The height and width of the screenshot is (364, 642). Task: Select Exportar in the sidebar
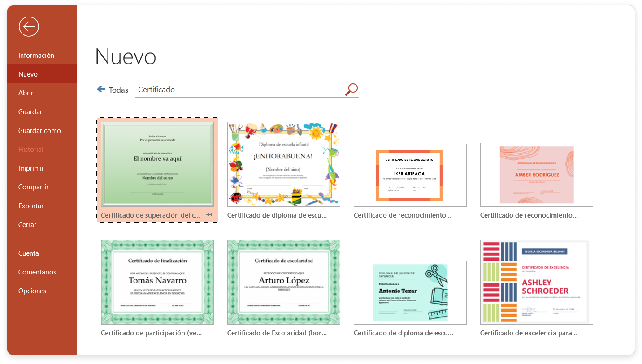pyautogui.click(x=31, y=206)
